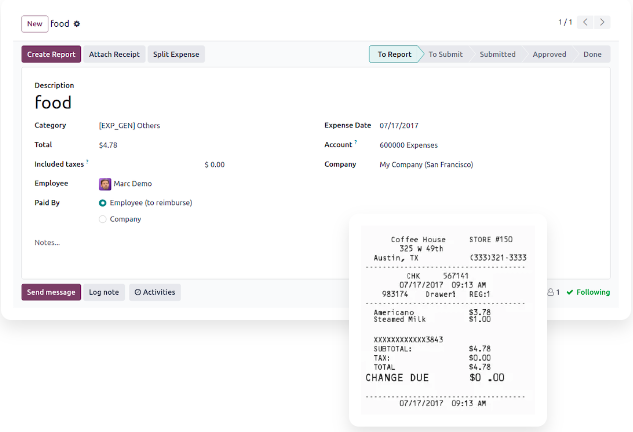
Task: Open the Account dropdown 600000 Expenses
Action: (x=460, y=145)
